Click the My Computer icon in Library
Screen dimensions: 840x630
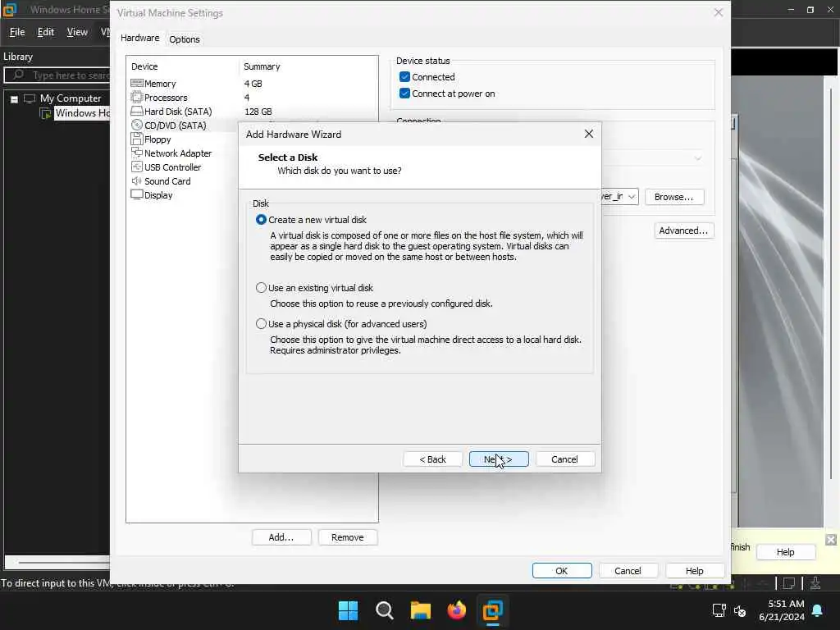30,98
